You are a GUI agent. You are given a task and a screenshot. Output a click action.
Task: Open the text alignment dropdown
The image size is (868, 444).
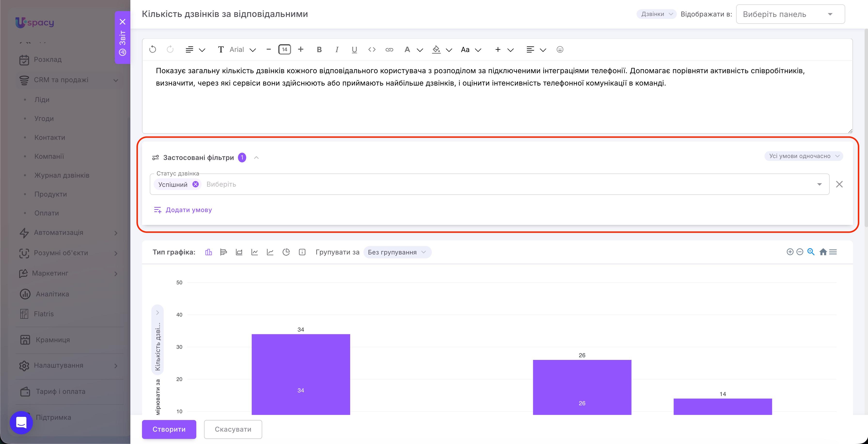click(x=536, y=49)
